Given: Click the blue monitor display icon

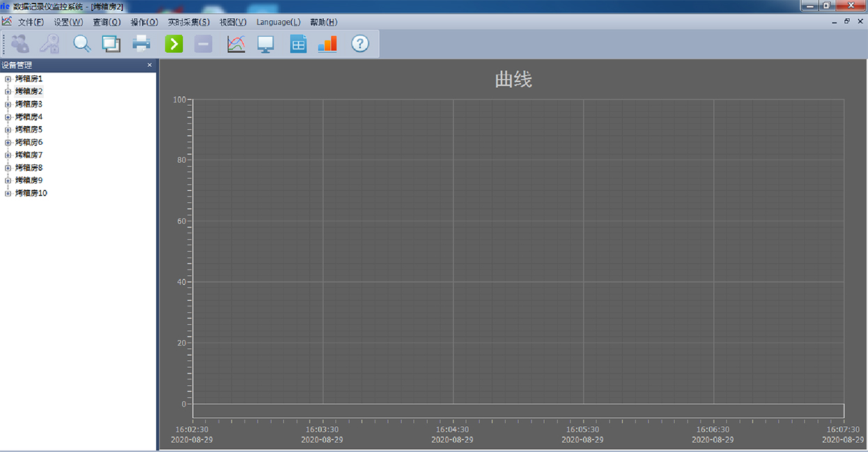Looking at the screenshot, I should [265, 44].
